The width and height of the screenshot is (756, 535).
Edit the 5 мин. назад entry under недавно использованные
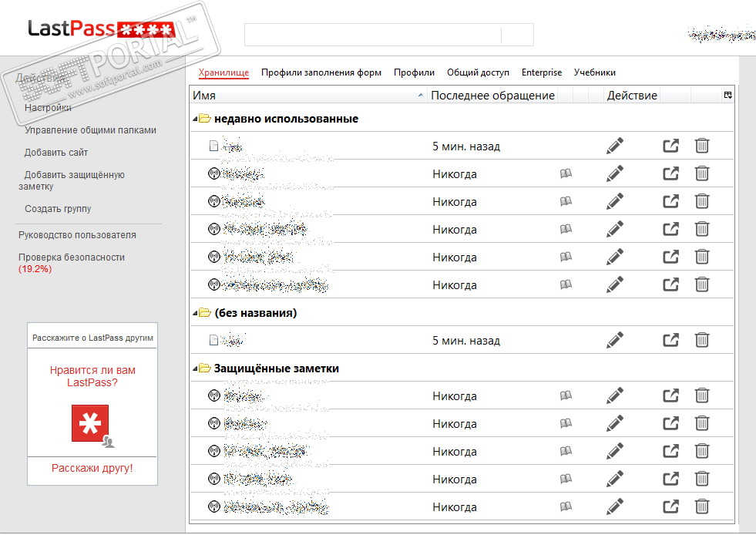[615, 146]
